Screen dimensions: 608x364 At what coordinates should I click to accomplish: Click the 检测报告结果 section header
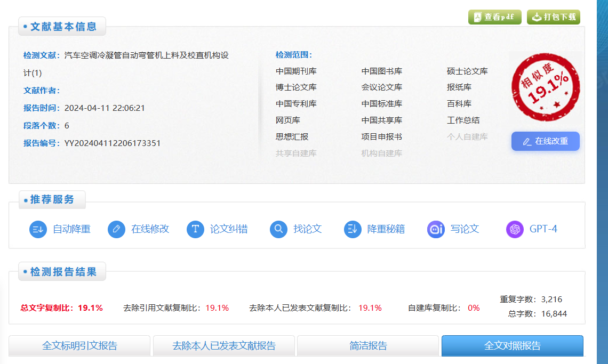(x=62, y=272)
